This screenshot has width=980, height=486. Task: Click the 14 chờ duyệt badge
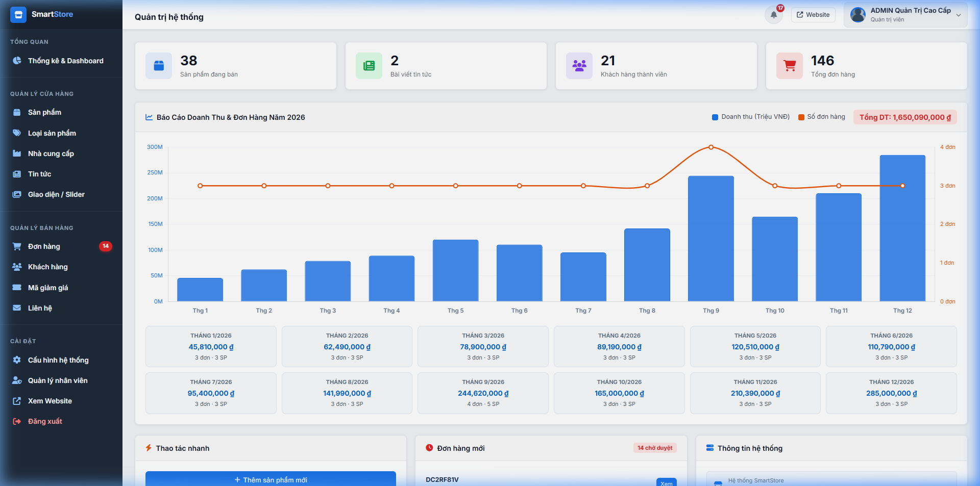(655, 448)
